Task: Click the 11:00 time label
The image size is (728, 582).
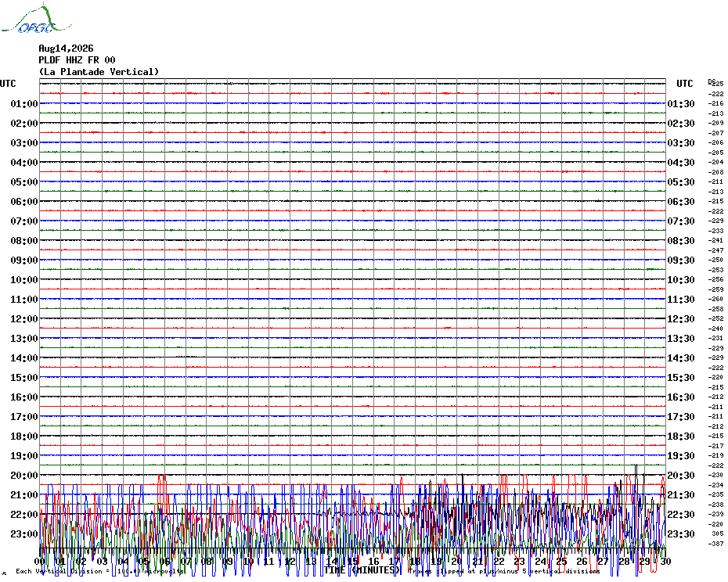Action: click(x=24, y=300)
